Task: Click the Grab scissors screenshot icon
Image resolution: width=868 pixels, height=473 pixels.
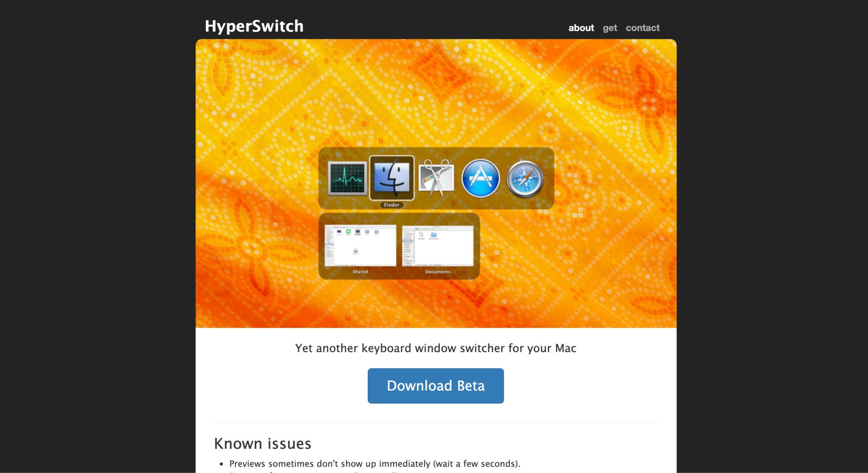Action: click(x=436, y=178)
